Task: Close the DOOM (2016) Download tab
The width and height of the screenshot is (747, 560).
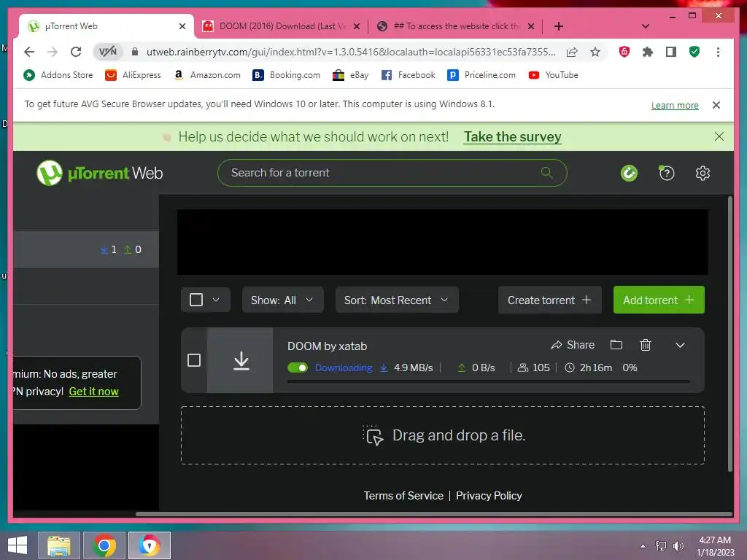Action: click(x=357, y=26)
